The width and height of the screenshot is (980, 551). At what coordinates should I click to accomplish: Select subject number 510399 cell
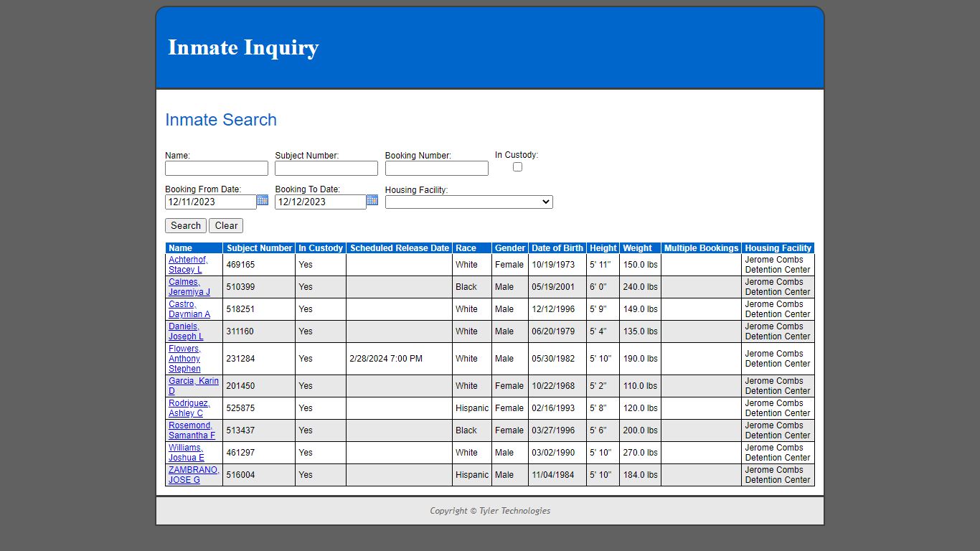tap(259, 287)
